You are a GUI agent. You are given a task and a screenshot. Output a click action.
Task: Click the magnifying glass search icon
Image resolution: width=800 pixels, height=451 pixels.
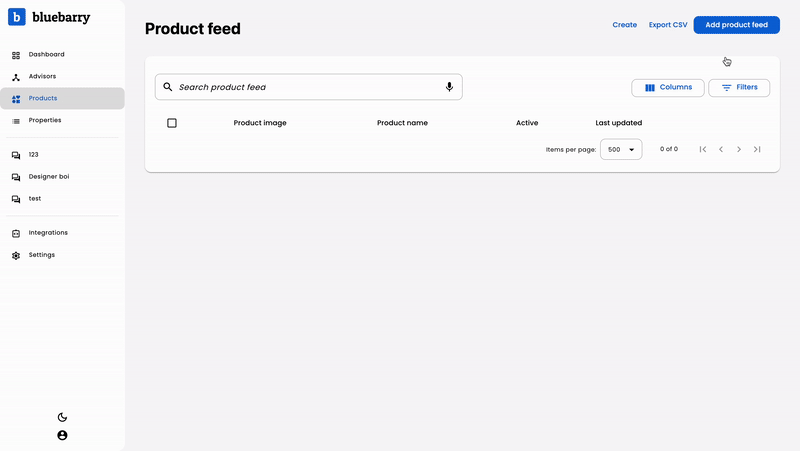point(167,87)
